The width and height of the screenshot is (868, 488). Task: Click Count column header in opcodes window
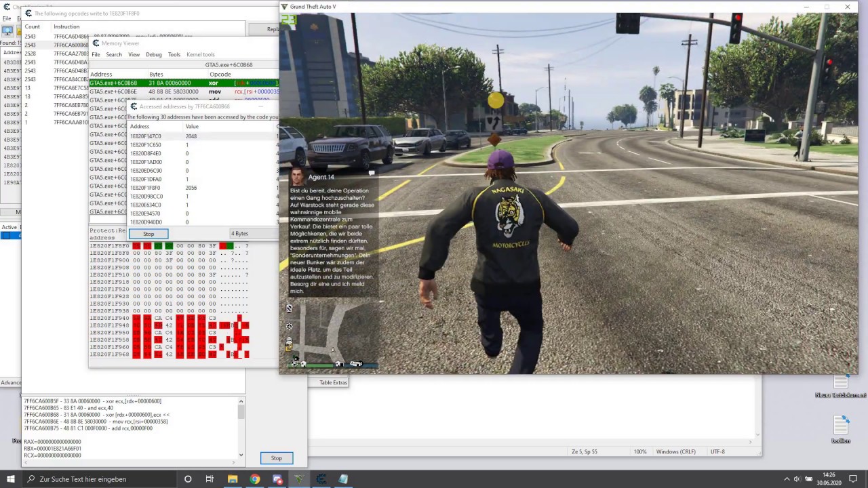coord(37,26)
